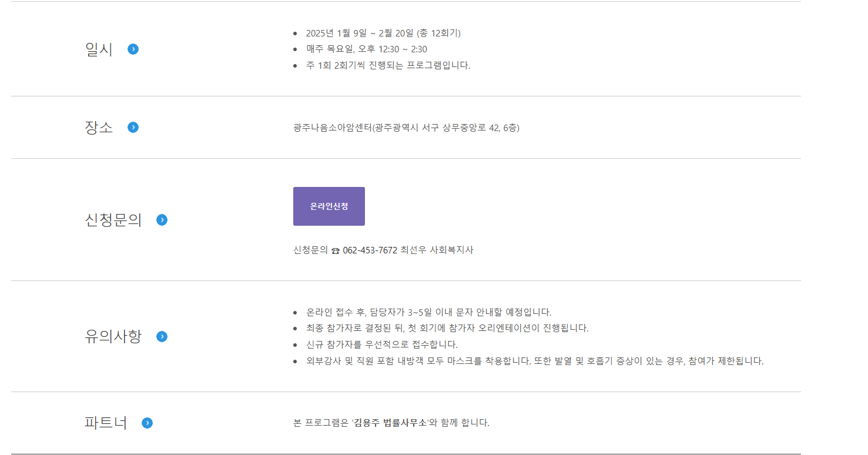The width and height of the screenshot is (868, 455).
Task: Click the 최선우 사회복지사 contact name
Action: [437, 250]
